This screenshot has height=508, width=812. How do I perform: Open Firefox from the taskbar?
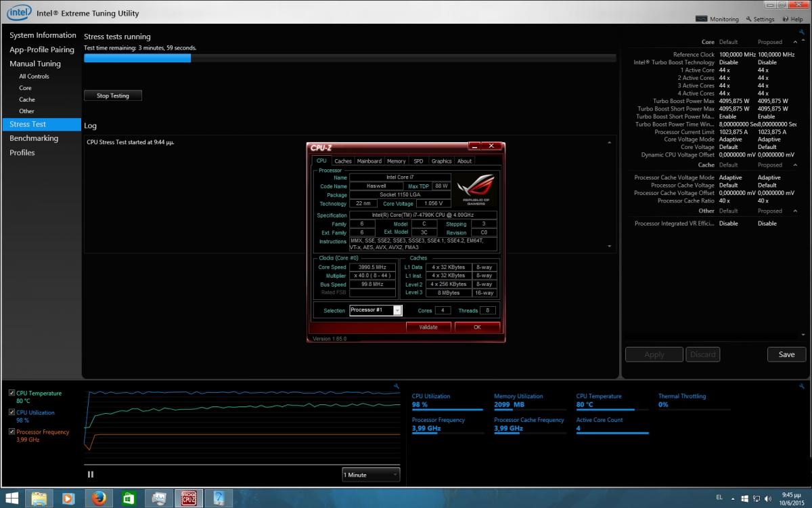point(99,498)
